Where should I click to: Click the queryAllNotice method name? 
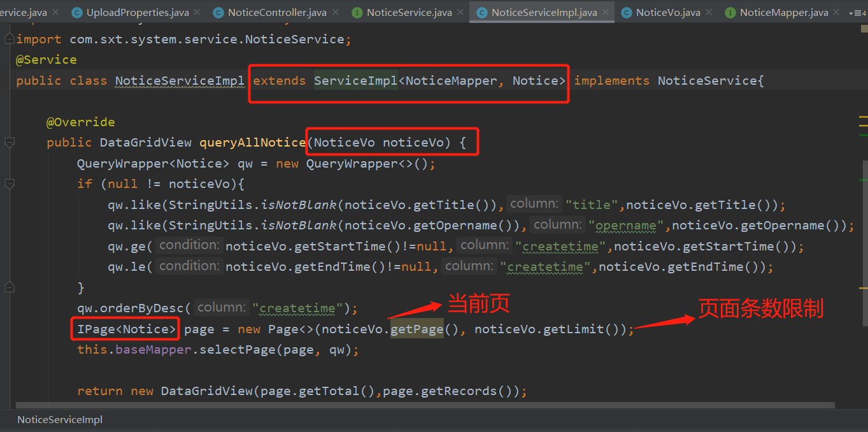(253, 143)
